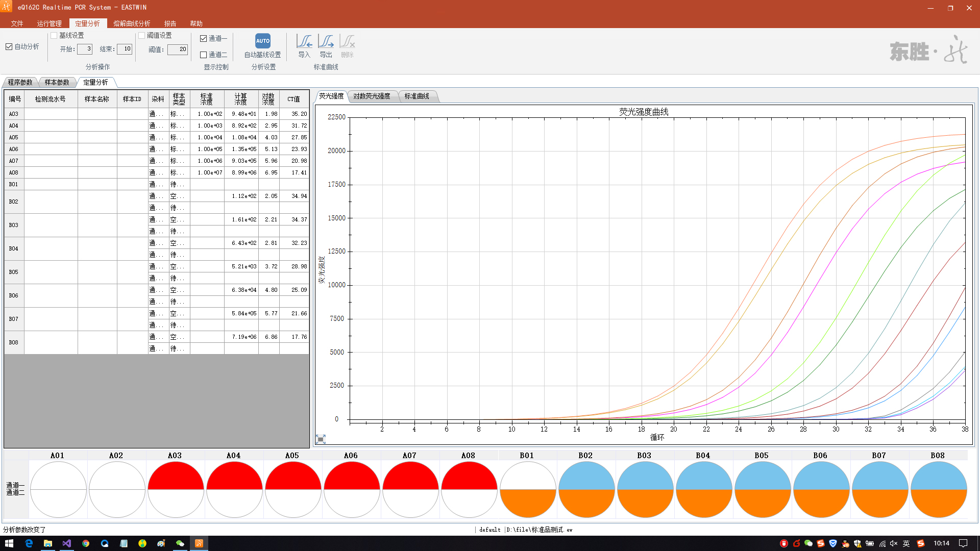This screenshot has height=551, width=980.
Task: Enable the 基线设置 checkbox
Action: [x=54, y=35]
